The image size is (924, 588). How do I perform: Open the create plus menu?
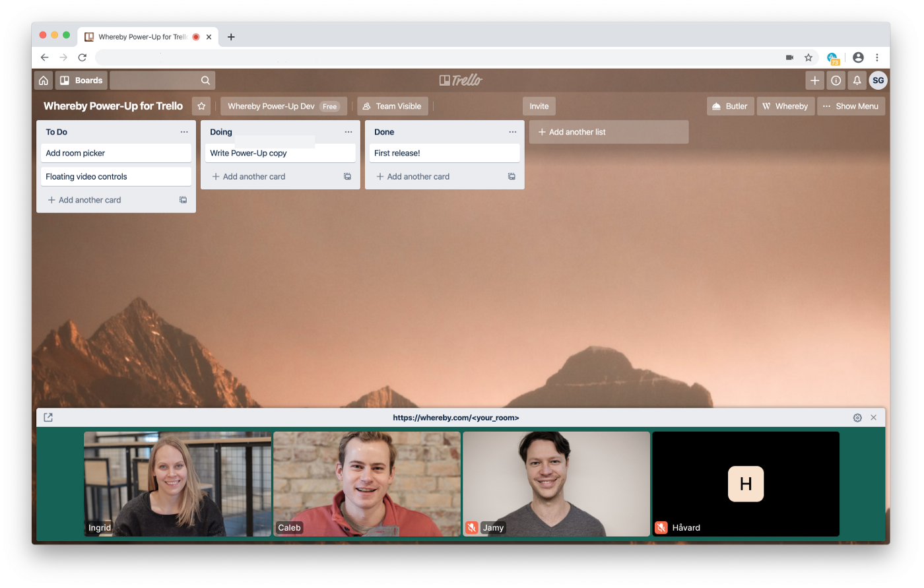[815, 81]
